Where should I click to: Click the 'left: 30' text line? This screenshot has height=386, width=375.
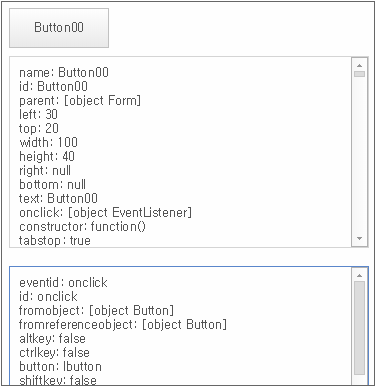pos(38,114)
